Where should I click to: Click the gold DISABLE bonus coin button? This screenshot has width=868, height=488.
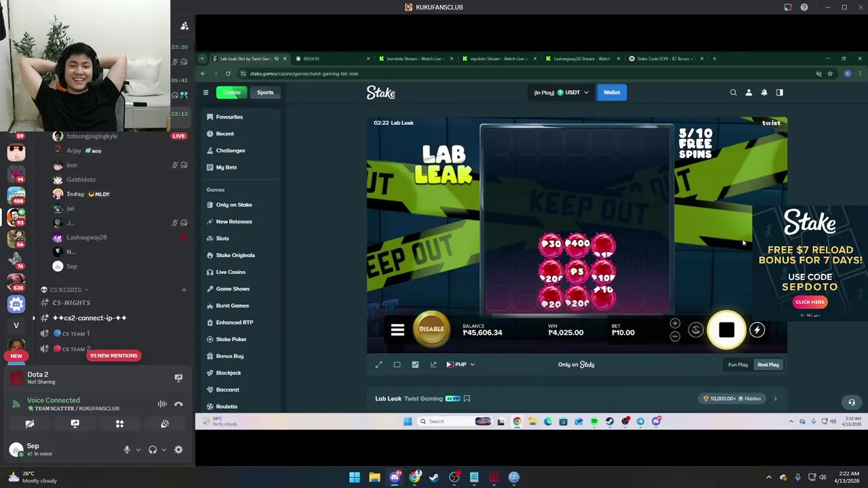(431, 329)
